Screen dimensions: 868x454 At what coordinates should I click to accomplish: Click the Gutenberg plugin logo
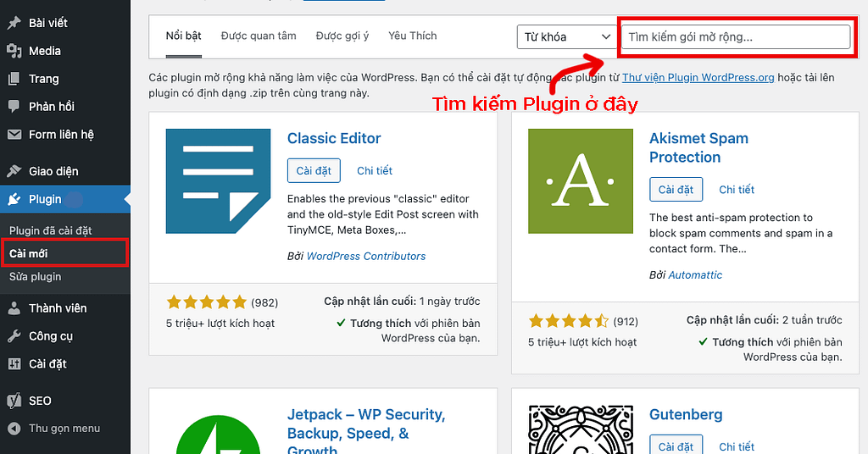click(x=580, y=429)
